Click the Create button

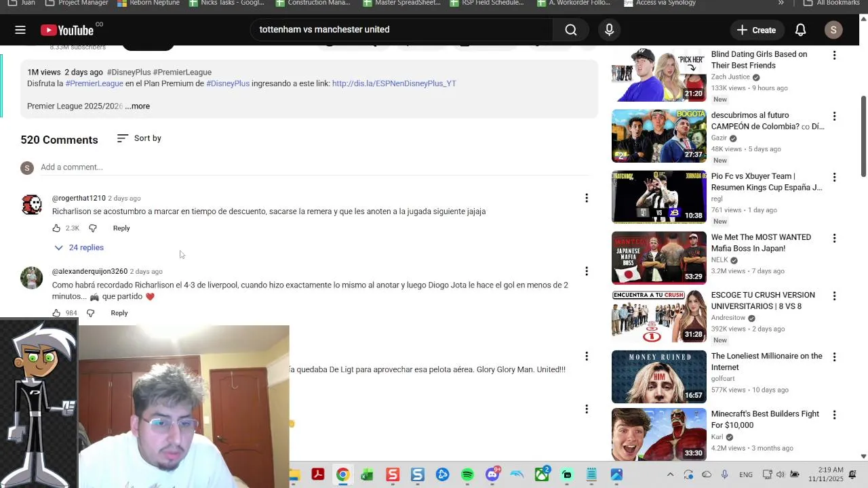756,30
